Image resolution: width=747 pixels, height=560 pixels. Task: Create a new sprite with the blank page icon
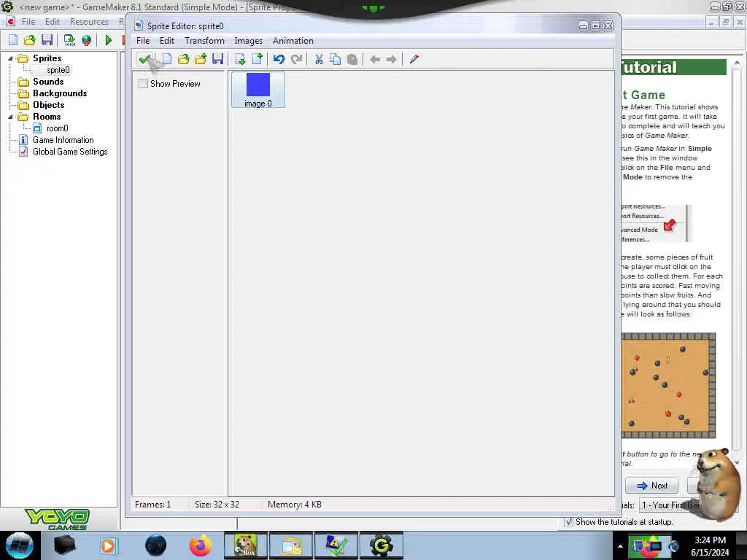pos(167,59)
